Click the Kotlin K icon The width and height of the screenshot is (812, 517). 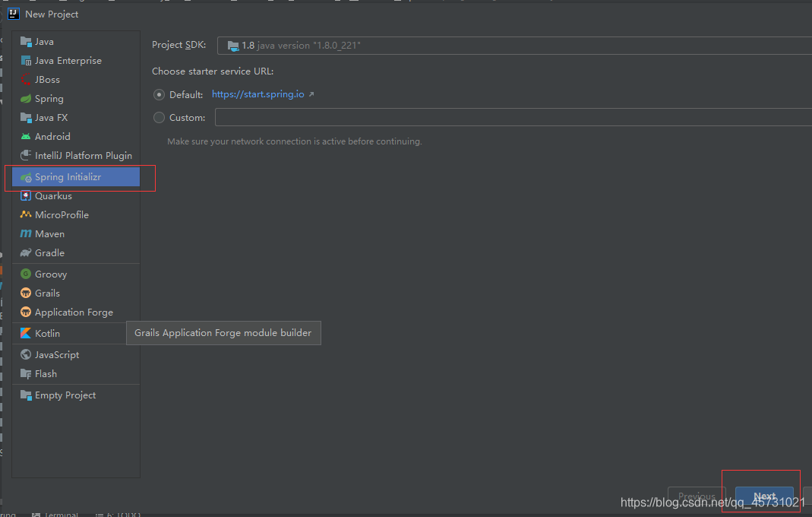pyautogui.click(x=26, y=334)
